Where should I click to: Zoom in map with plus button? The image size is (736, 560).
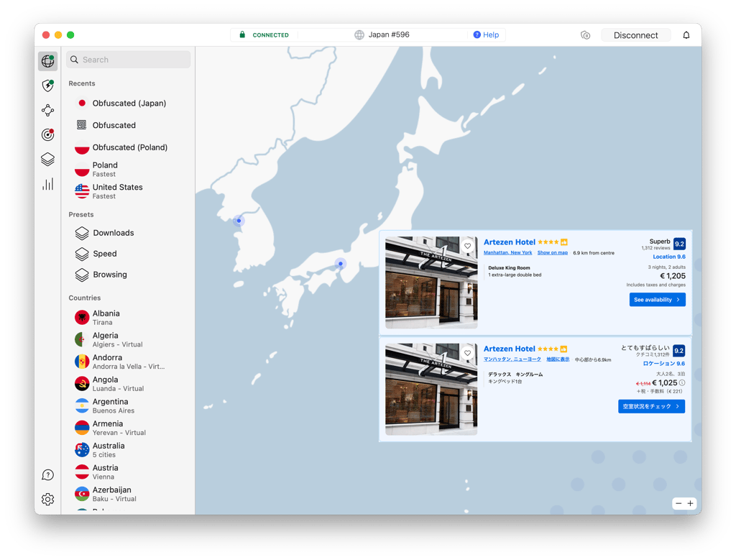point(690,503)
